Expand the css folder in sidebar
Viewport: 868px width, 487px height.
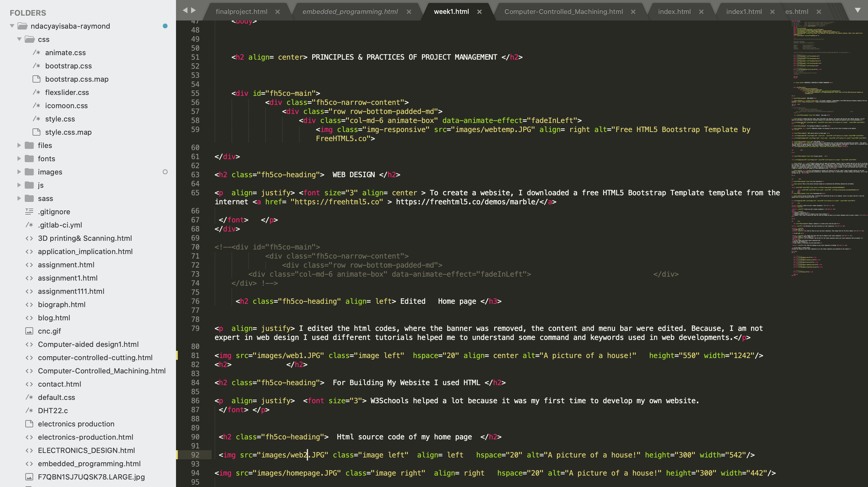tap(20, 39)
